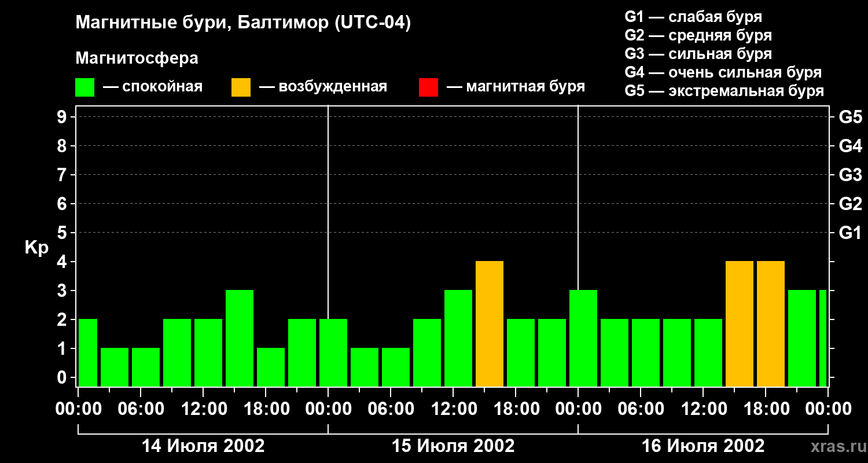
Task: Click the 'Kp' axis title
Action: 36,248
